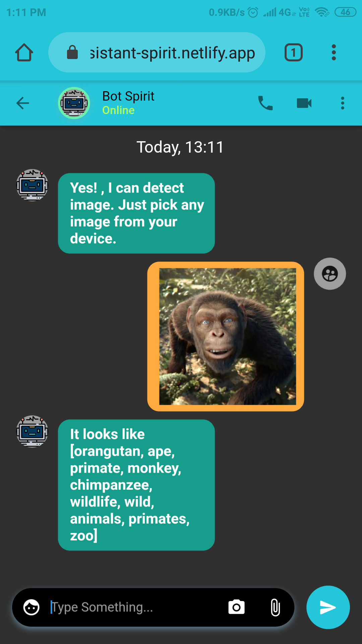
Task: Open the browser three-dot menu
Action: click(334, 53)
